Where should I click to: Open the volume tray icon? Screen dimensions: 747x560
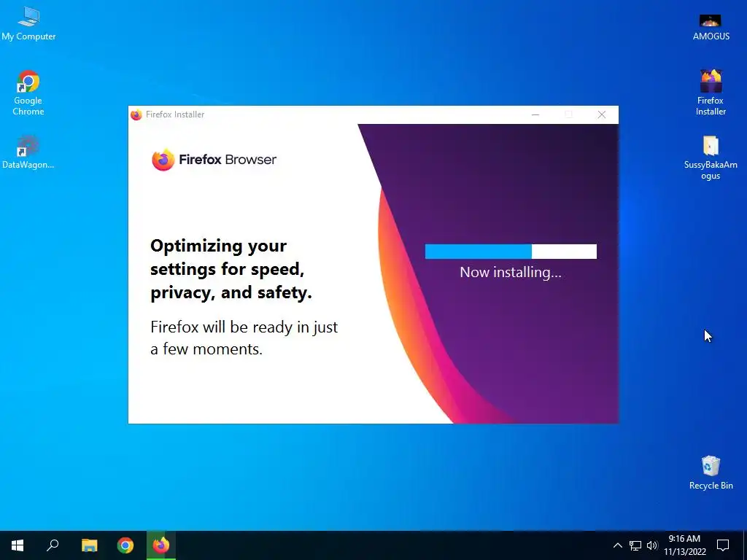(x=652, y=545)
